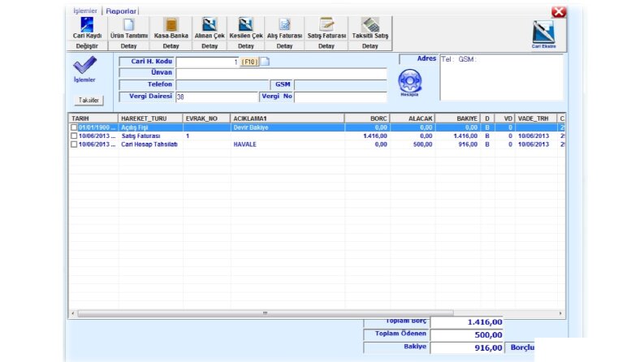Screen dimensions: 644x362
Task: Sort by the BAKIYE column header
Action: pyautogui.click(x=457, y=119)
